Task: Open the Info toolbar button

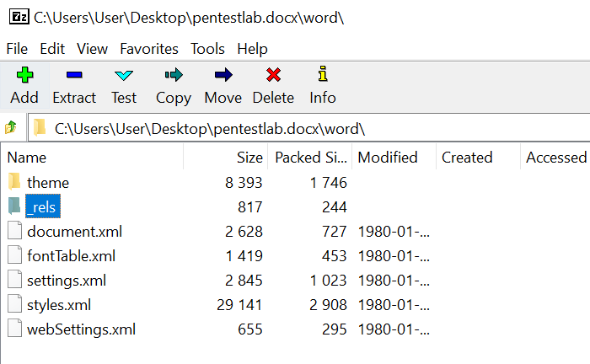Action: [323, 86]
